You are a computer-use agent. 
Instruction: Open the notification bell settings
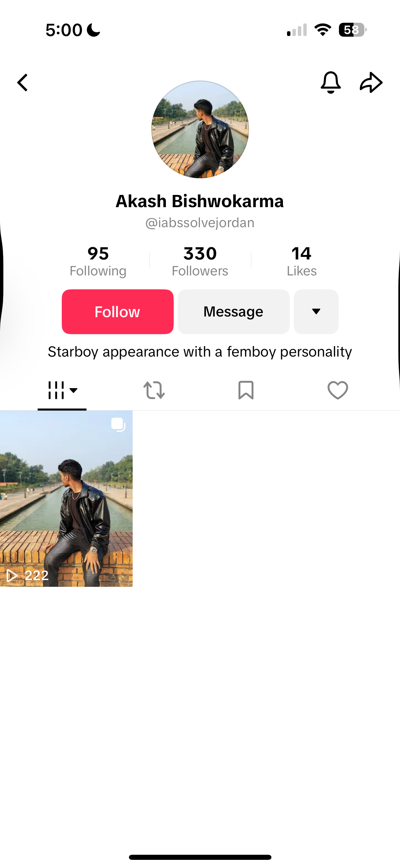330,82
